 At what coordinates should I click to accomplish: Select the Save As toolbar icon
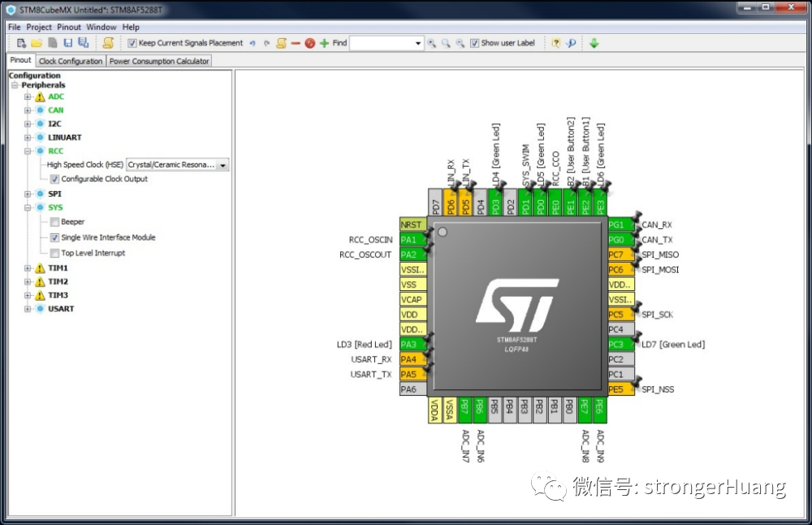84,42
